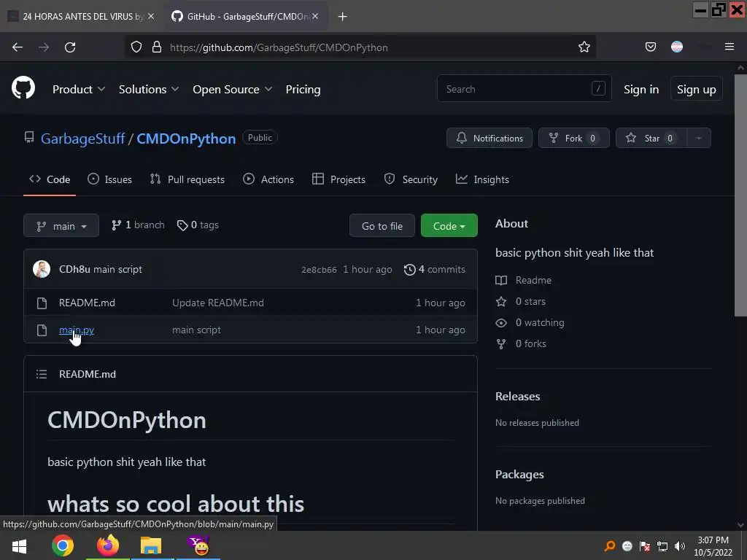The height and width of the screenshot is (560, 747).
Task: Open the Yahoo Messenger taskbar icon
Action: [198, 545]
